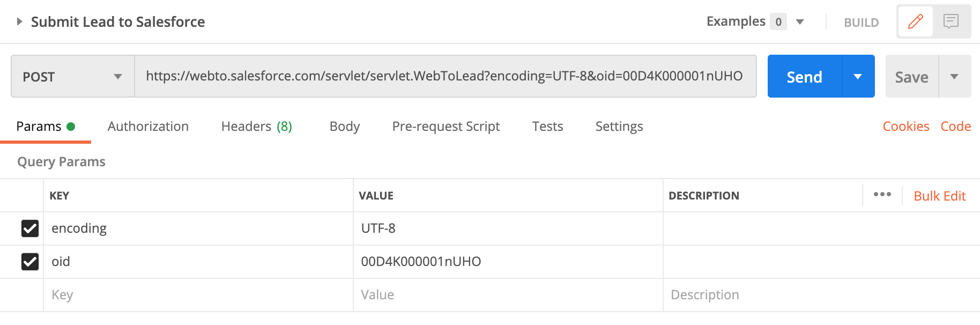Open the POST method dropdown
This screenshot has height=325, width=980.
click(x=73, y=76)
